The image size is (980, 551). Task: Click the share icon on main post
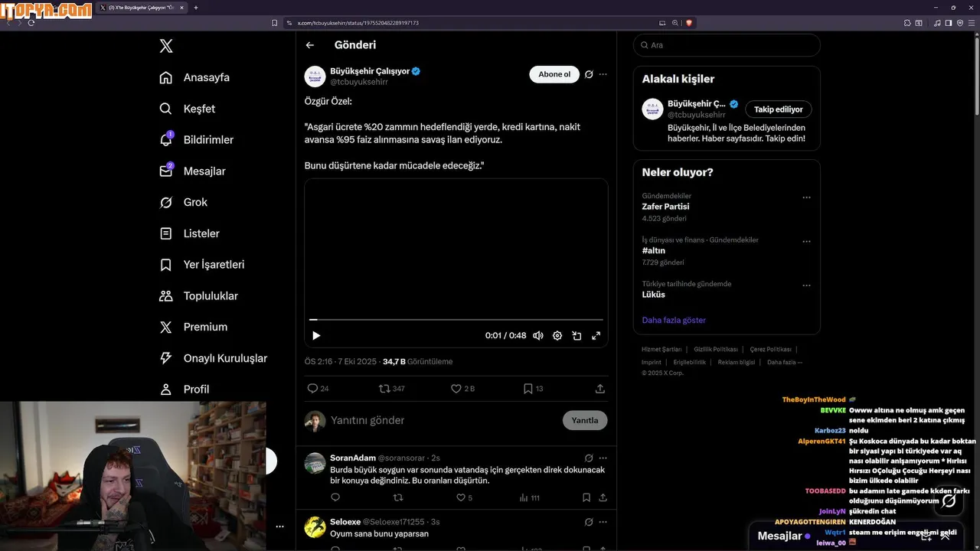(x=600, y=389)
